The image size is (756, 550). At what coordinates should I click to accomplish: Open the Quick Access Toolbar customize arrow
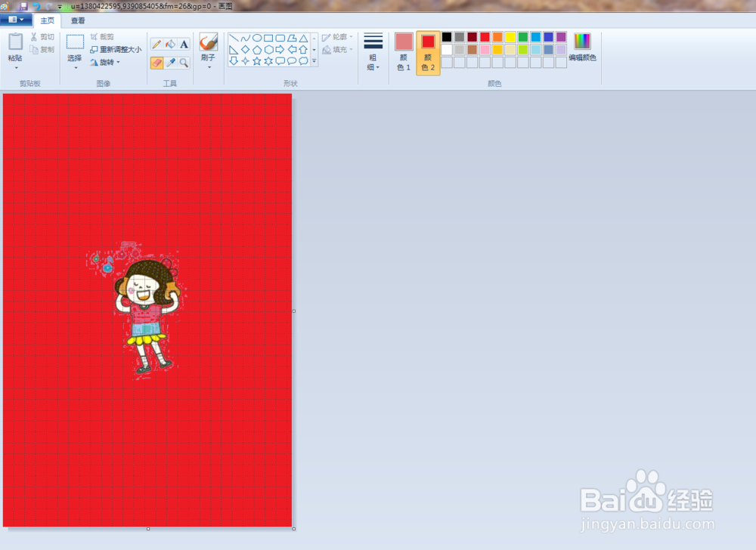pos(60,7)
